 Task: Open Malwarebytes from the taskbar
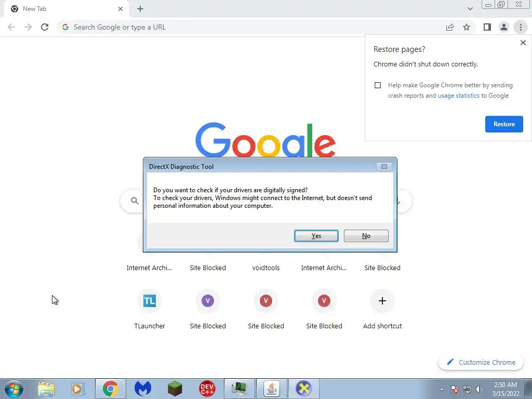coord(142,389)
